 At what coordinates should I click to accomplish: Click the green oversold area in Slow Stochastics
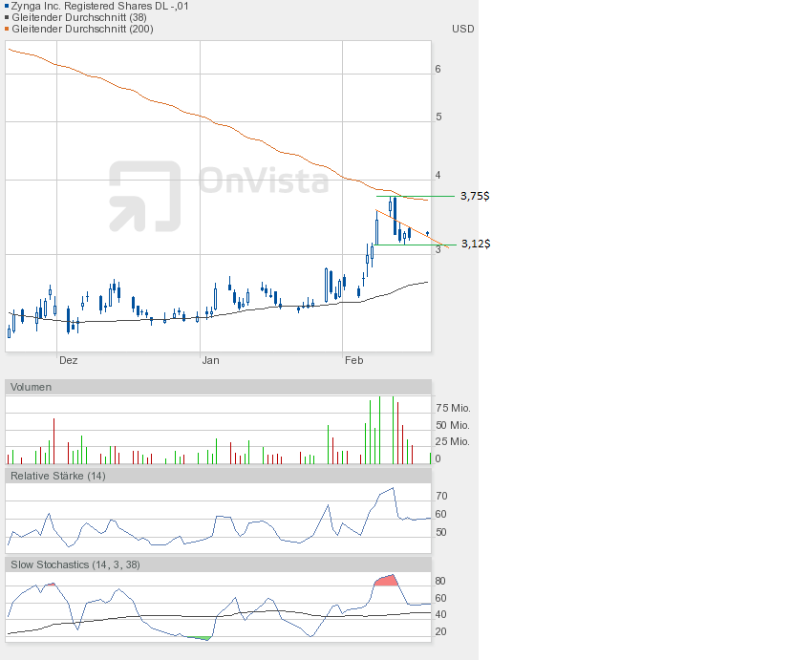199,637
